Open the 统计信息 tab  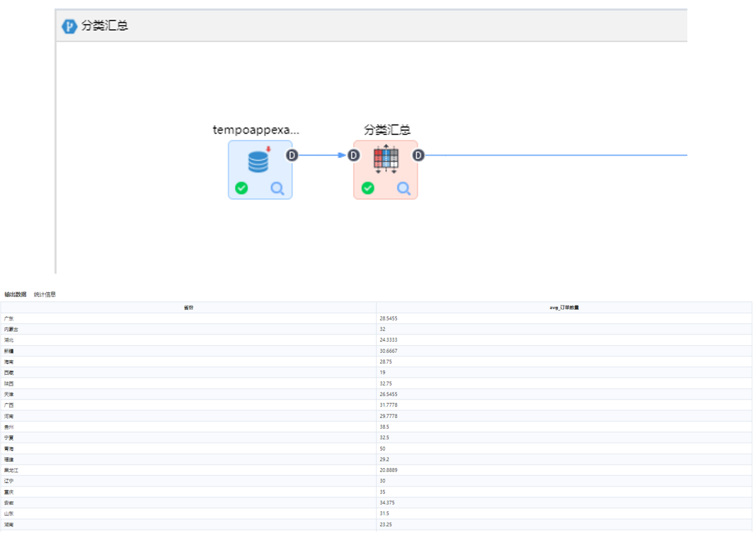pyautogui.click(x=45, y=294)
